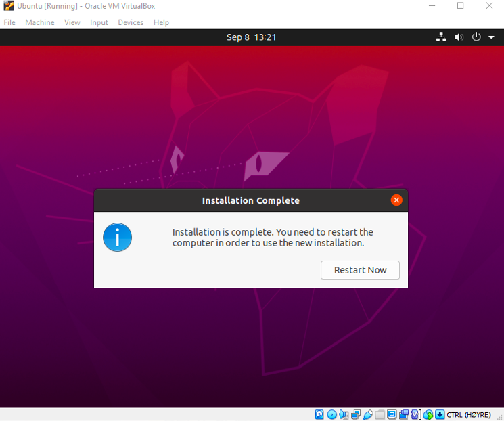Click the Installation Complete title text

click(x=251, y=200)
